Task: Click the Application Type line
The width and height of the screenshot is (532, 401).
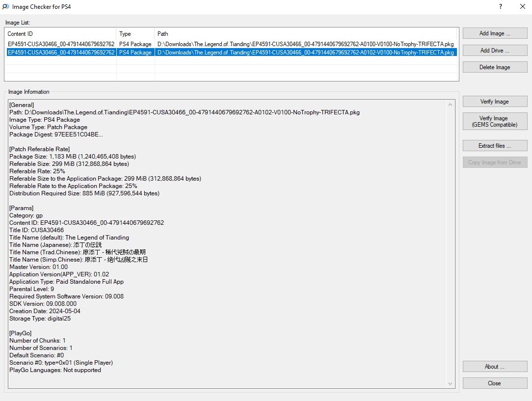Action: pyautogui.click(x=66, y=282)
